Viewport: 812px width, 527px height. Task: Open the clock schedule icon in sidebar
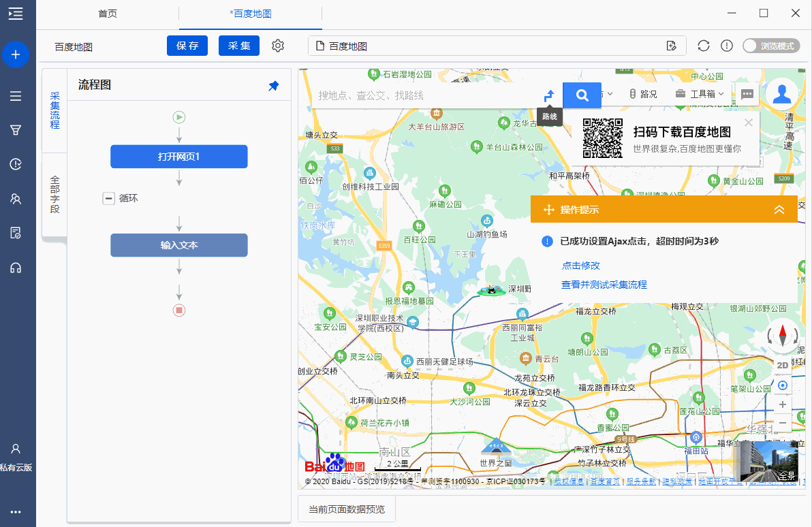pyautogui.click(x=16, y=164)
